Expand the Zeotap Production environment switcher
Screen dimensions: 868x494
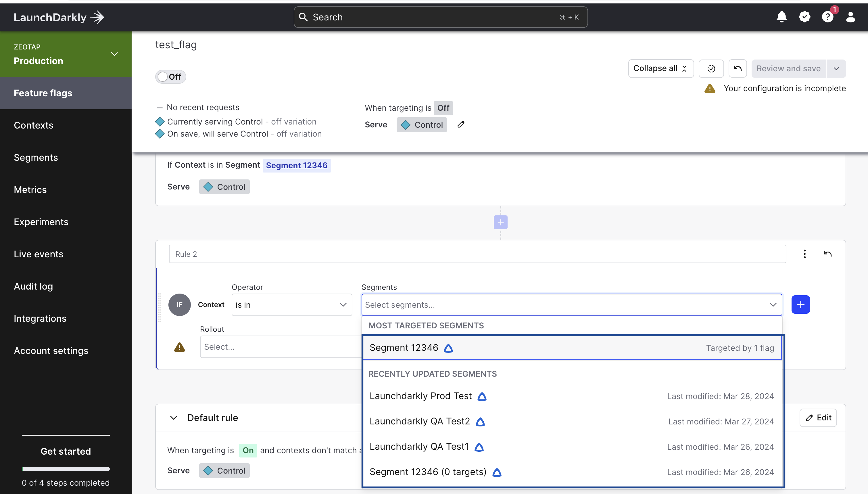tap(114, 54)
